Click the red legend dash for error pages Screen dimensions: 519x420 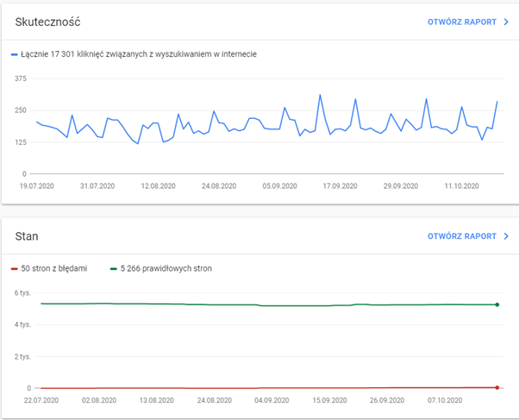[15, 268]
